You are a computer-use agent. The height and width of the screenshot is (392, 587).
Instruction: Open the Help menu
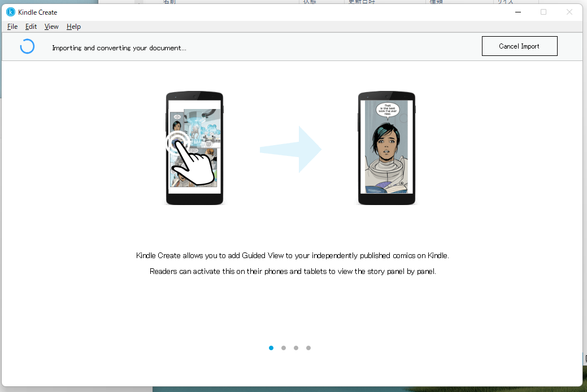click(73, 27)
